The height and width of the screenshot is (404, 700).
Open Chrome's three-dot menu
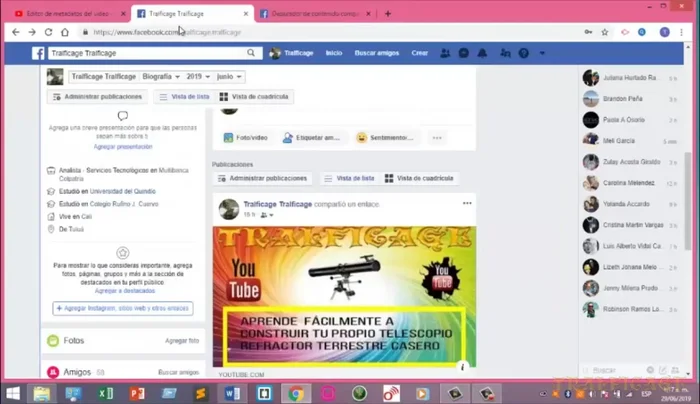tap(681, 32)
